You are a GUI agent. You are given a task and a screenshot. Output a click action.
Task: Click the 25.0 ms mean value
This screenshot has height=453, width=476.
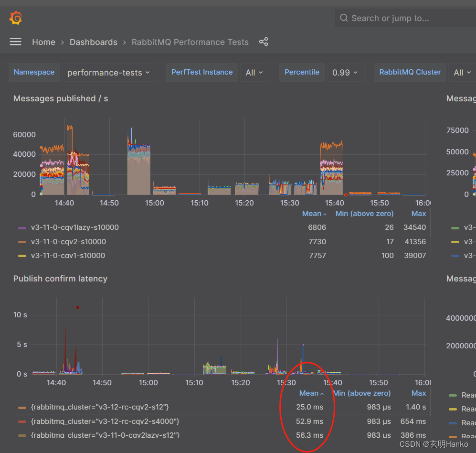click(x=310, y=407)
